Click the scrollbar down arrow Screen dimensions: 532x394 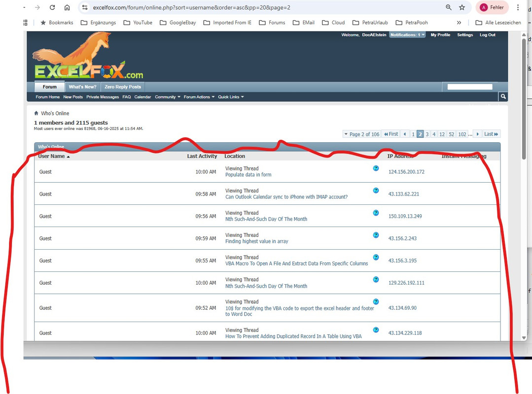524,338
